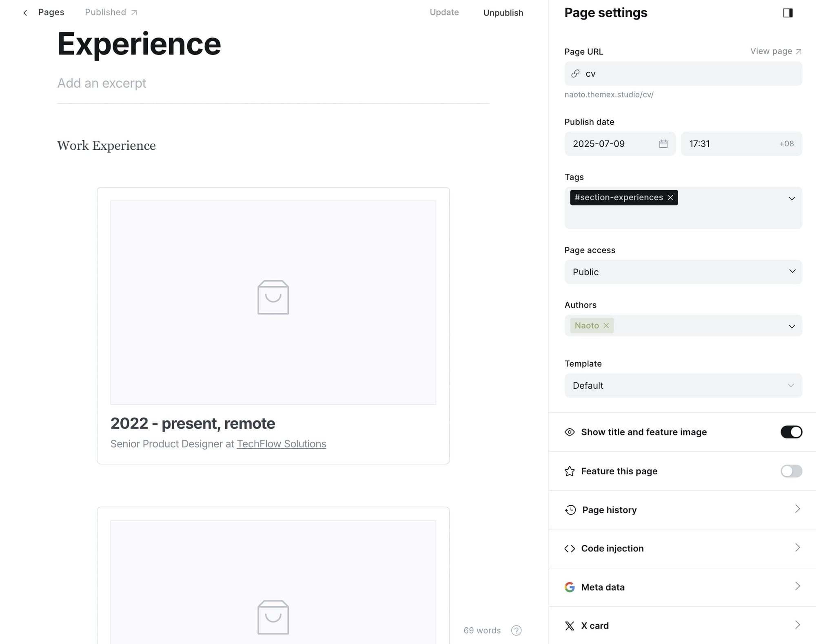Click second product card bag placeholder image
Screen dimensions: 816x644
[273, 617]
